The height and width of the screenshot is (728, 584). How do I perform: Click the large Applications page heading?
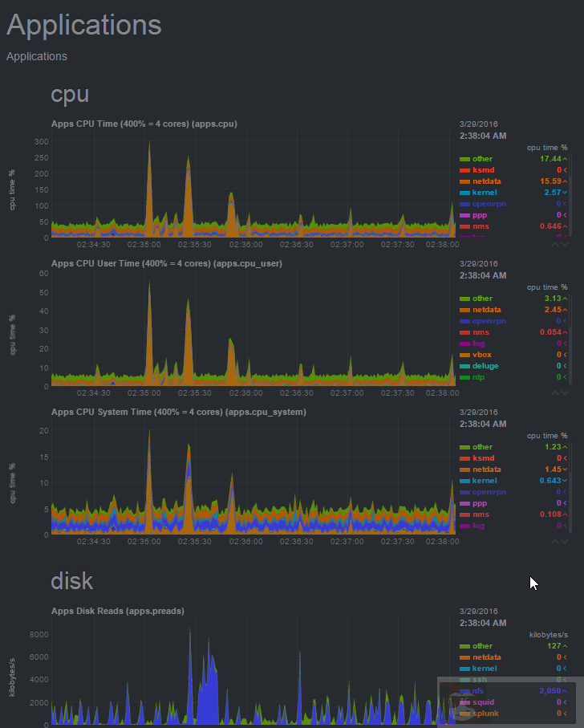83,25
